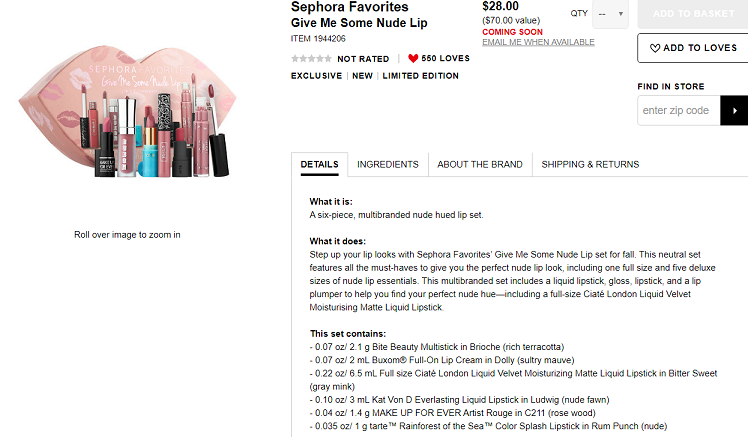Click the red heart loves icon

point(413,59)
